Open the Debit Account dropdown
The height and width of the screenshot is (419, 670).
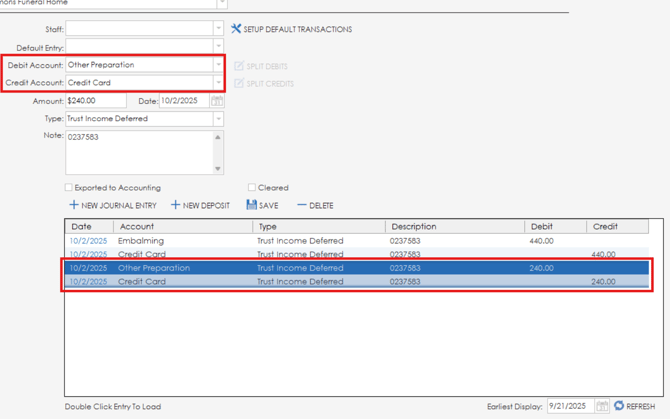point(218,65)
